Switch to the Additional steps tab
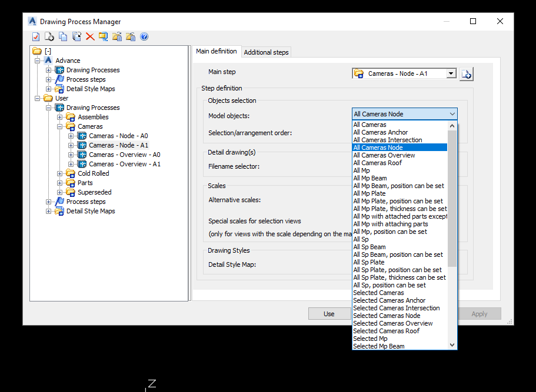 [x=266, y=52]
